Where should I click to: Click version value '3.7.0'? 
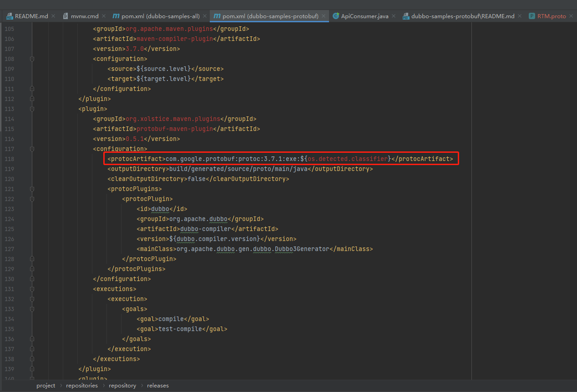tap(135, 49)
